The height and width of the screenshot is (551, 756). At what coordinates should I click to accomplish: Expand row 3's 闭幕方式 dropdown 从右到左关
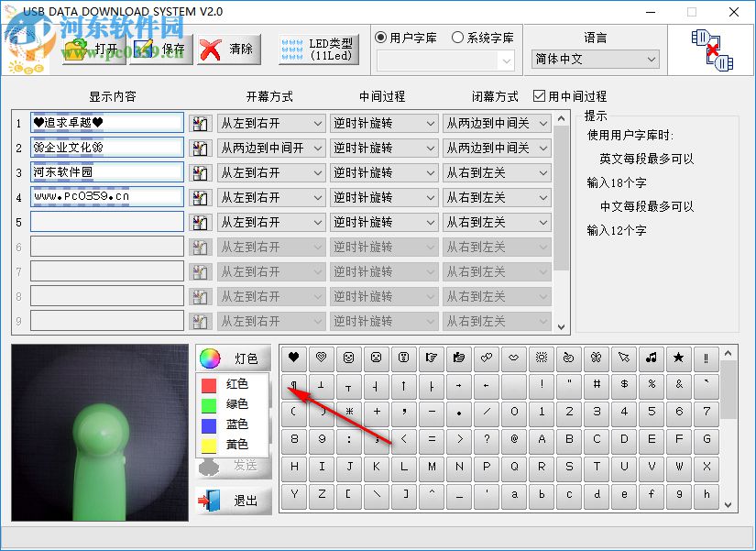coord(497,171)
